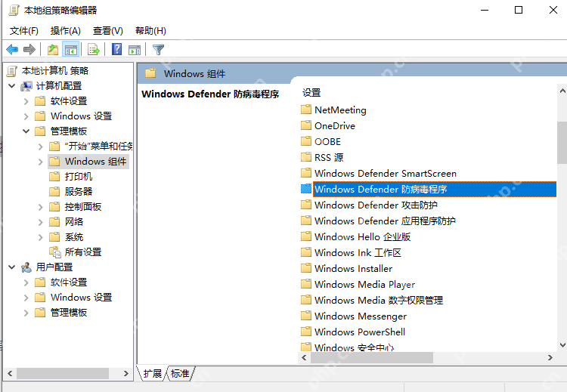Click the scroll icon in the title bar
This screenshot has height=392, width=567.
point(14,10)
